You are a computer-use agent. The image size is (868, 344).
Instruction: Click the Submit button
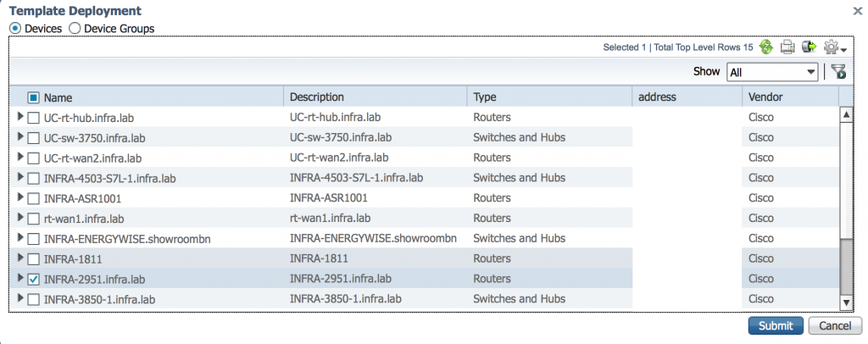[x=776, y=326]
